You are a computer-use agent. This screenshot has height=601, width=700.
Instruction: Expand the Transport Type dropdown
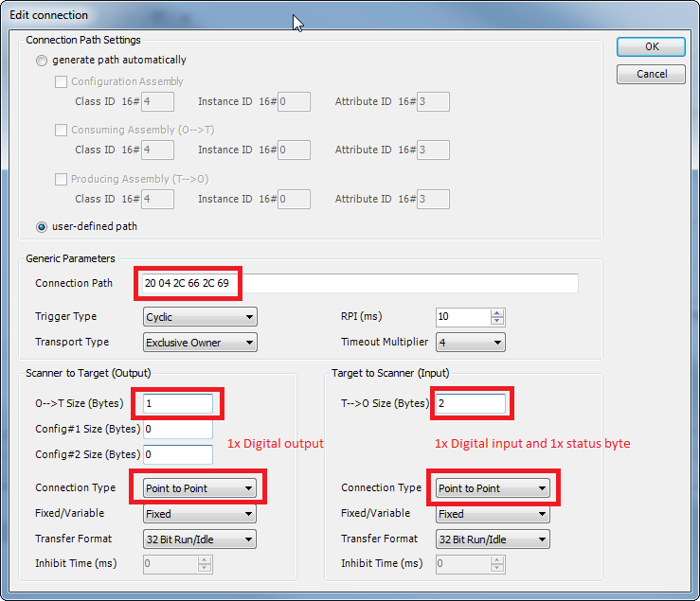coord(200,343)
